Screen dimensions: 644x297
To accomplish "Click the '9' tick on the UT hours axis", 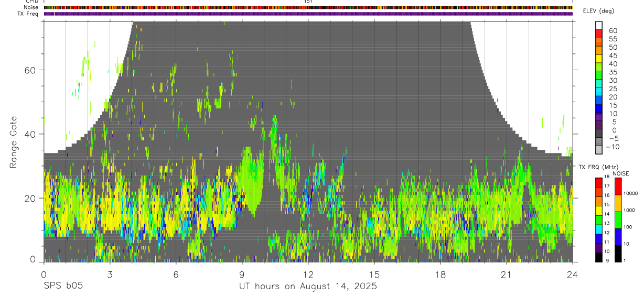I will pyautogui.click(x=242, y=274).
